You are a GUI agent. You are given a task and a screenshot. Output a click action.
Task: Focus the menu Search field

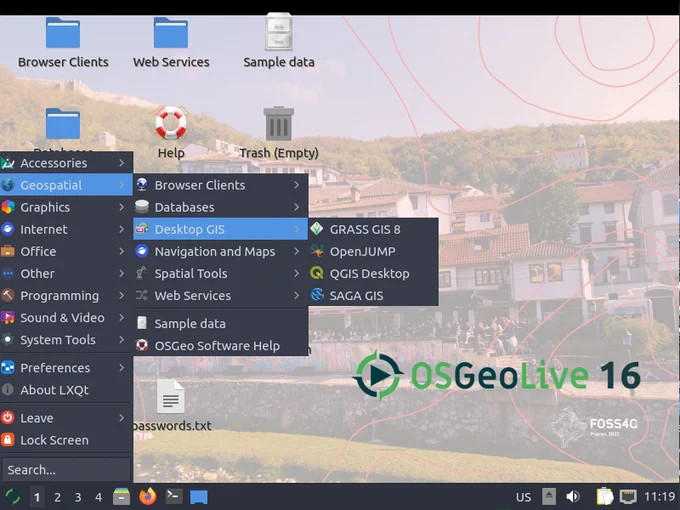(66, 470)
